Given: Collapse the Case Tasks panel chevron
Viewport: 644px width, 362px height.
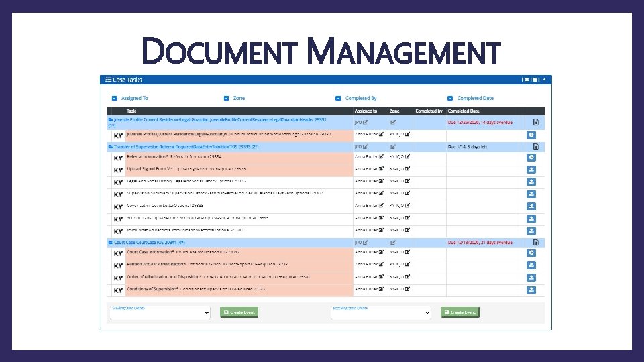Looking at the screenshot, I should (x=544, y=80).
